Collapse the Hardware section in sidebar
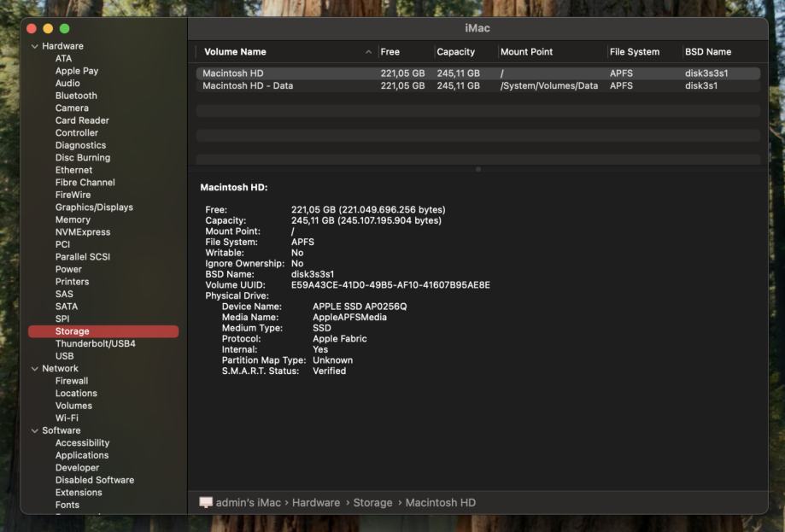The width and height of the screenshot is (785, 532). click(35, 46)
